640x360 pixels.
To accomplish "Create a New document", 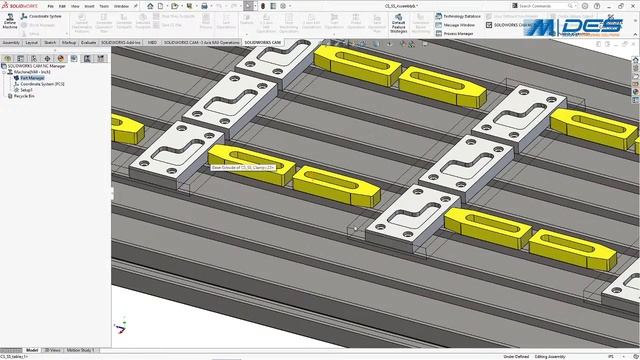I will pos(160,6).
